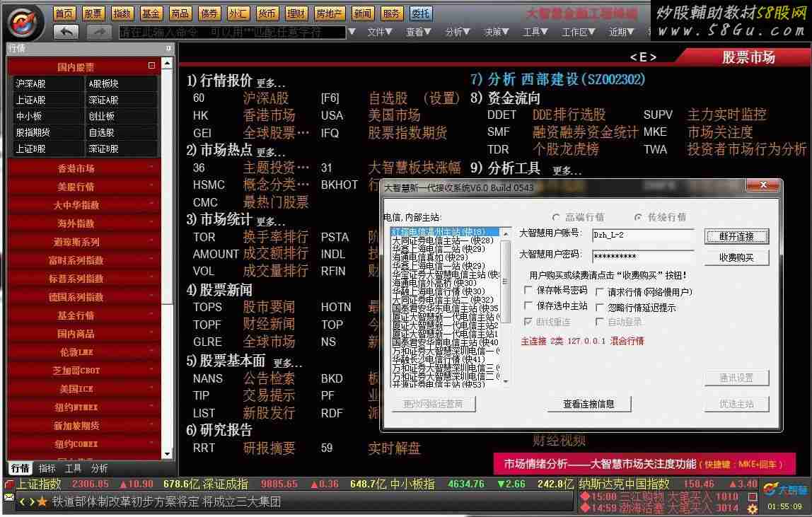Open the 沪深A股 market quotes link
The width and height of the screenshot is (812, 517).
(x=266, y=98)
